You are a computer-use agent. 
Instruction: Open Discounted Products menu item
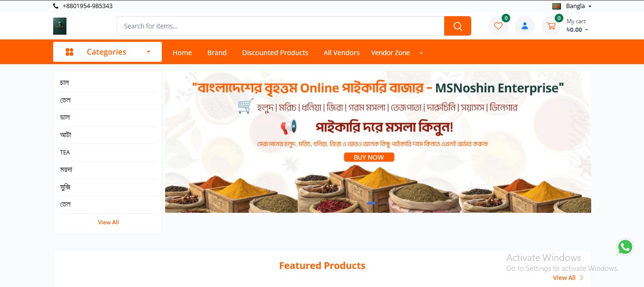[x=275, y=53]
